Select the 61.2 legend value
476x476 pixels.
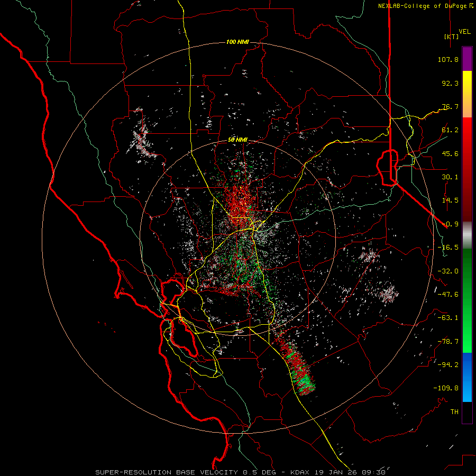[450, 130]
